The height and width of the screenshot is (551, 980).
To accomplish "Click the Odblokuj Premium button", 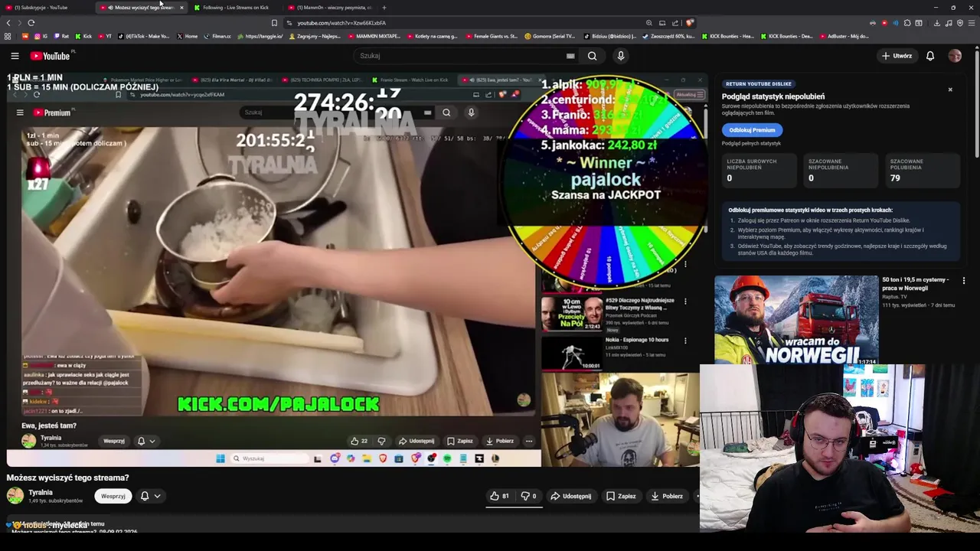I will click(752, 130).
